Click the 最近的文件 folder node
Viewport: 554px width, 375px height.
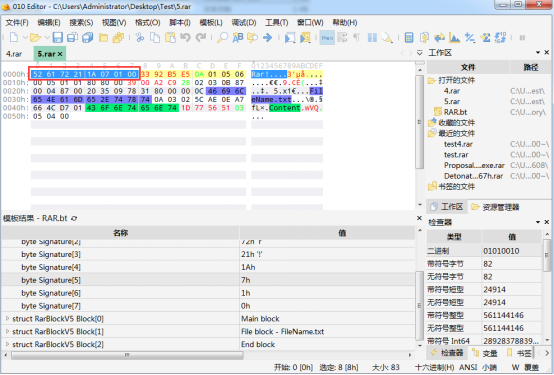pyautogui.click(x=456, y=133)
